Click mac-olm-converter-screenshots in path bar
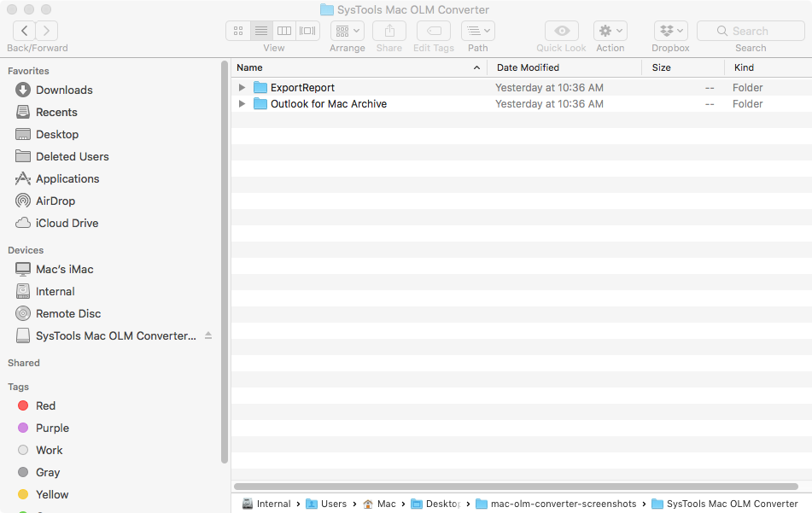 pyautogui.click(x=556, y=504)
